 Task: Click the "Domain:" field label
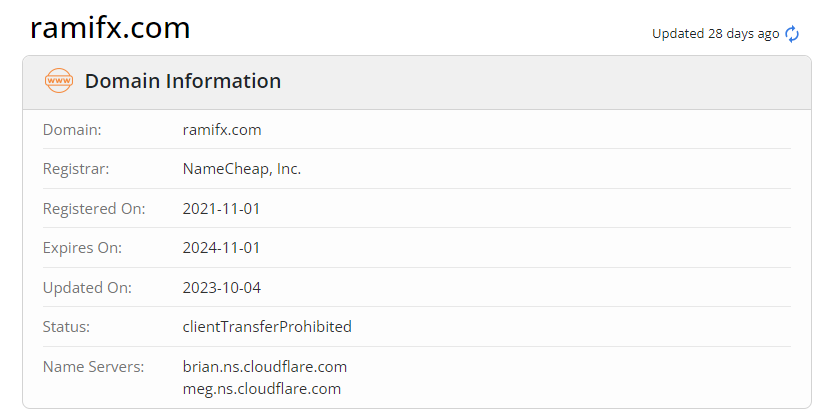[72, 130]
